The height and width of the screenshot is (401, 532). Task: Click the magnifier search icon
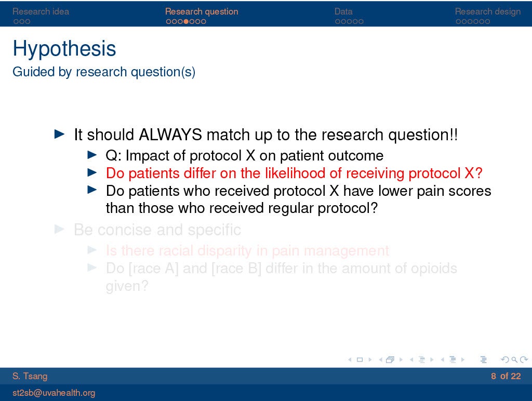coord(514,359)
